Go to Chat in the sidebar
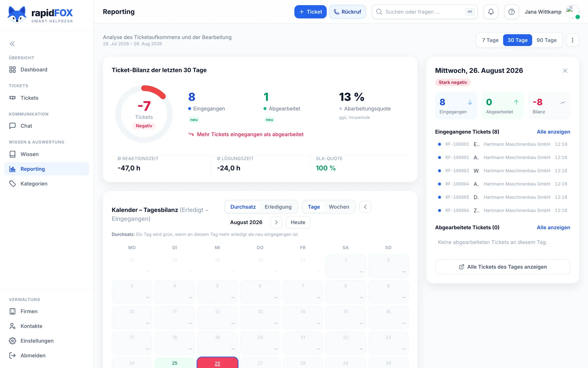The image size is (588, 368). 47,126
